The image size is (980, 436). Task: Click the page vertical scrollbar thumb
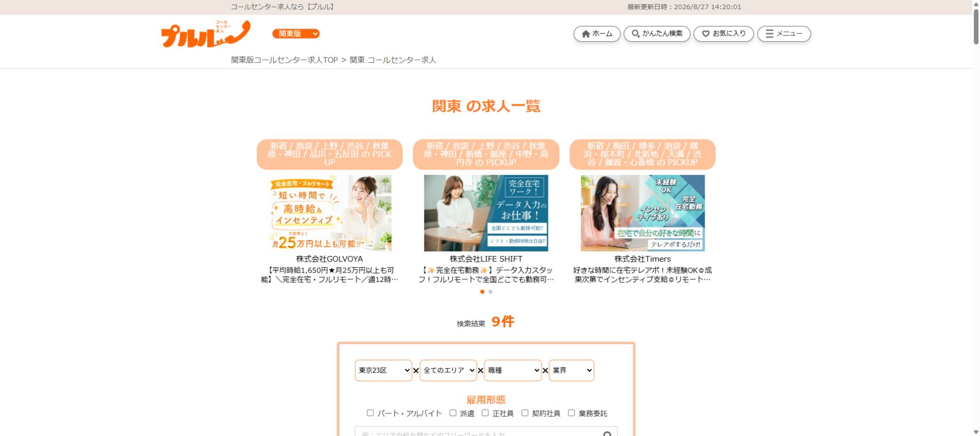point(976,26)
